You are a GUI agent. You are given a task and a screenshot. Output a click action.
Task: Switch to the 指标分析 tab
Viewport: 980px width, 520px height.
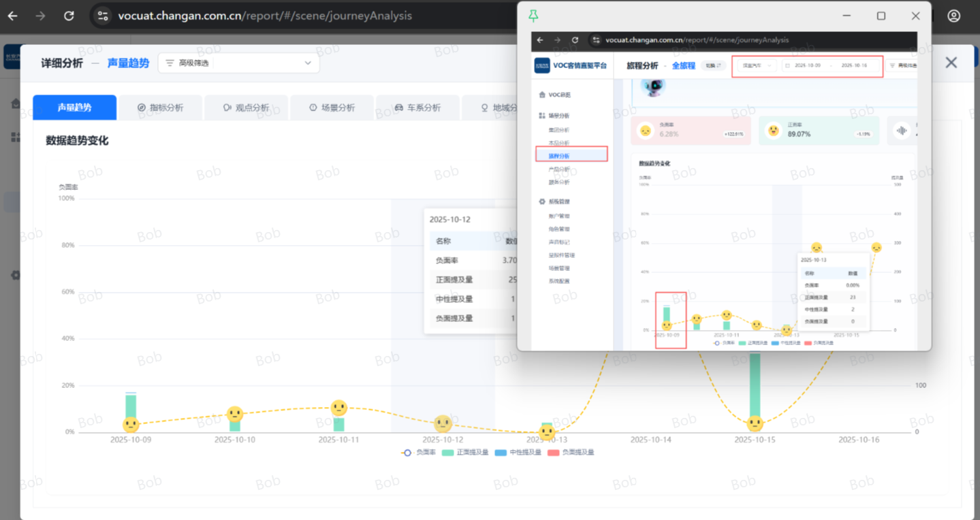pyautogui.click(x=160, y=108)
